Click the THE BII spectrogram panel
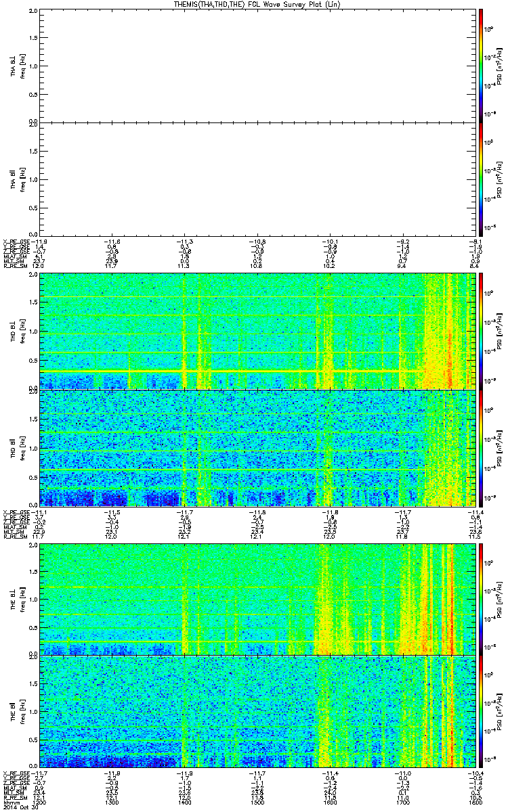Image resolution: width=508 pixels, height=812 pixels. 257,711
